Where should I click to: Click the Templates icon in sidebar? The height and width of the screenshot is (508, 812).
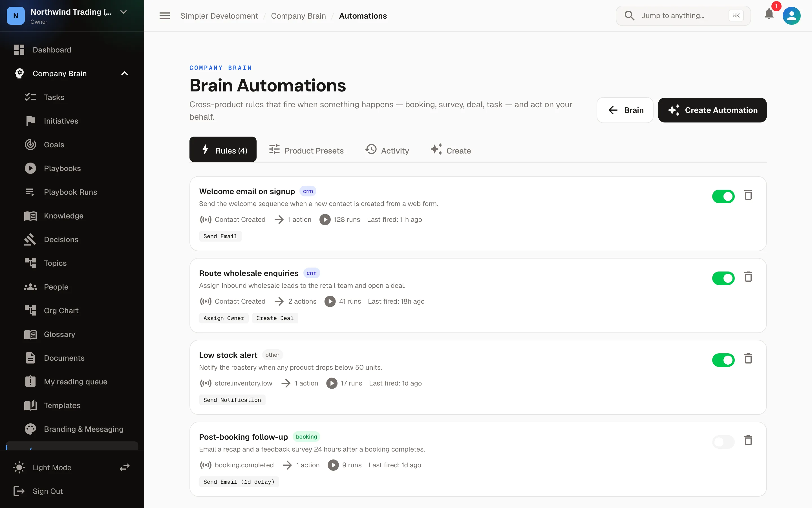click(x=30, y=405)
